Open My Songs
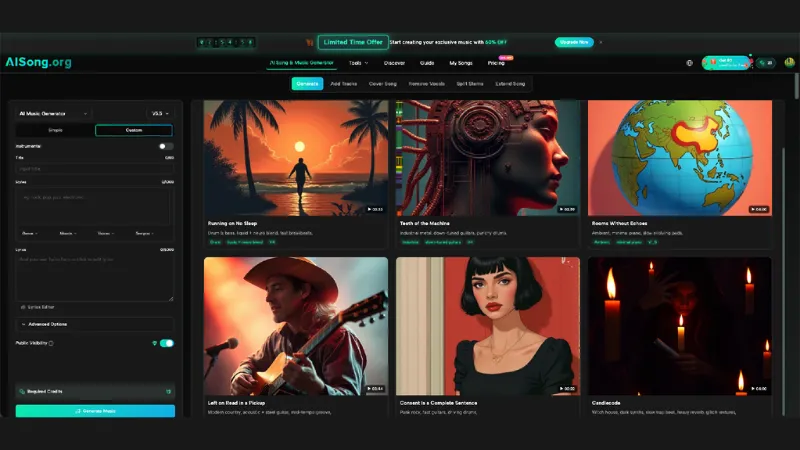This screenshot has height=450, width=800. (x=461, y=63)
